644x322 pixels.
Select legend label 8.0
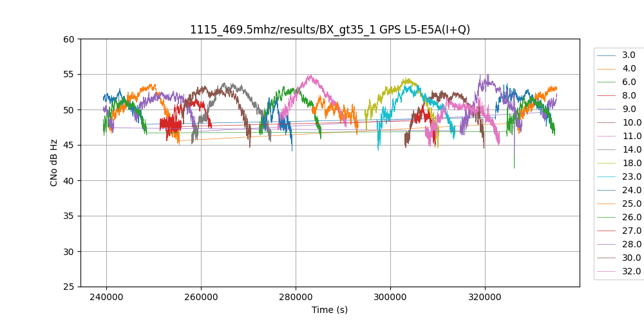629,95
